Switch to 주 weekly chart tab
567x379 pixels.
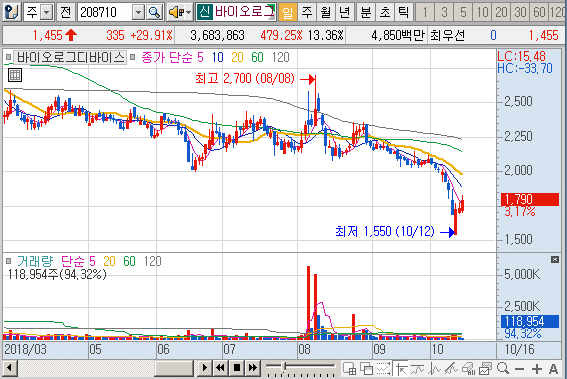click(x=307, y=12)
